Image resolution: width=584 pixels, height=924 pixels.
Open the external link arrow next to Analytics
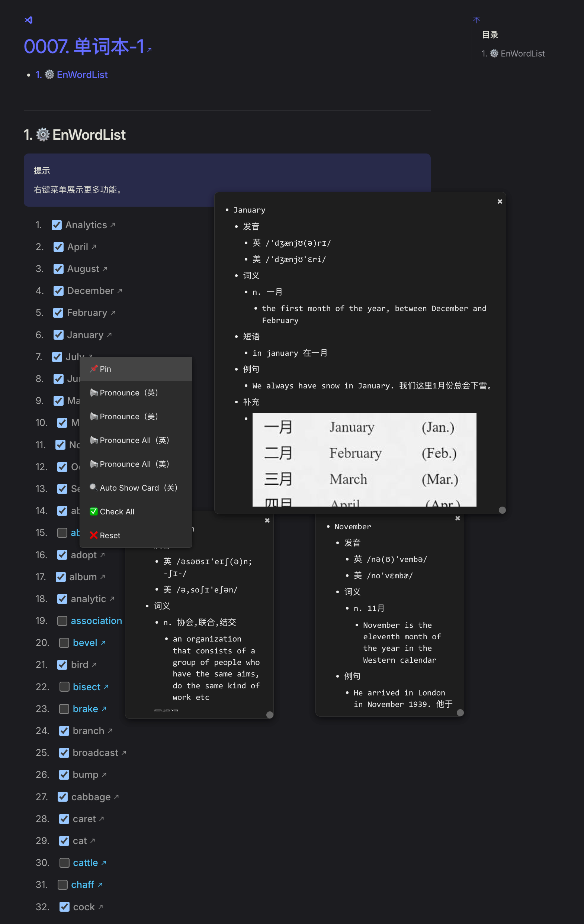113,225
